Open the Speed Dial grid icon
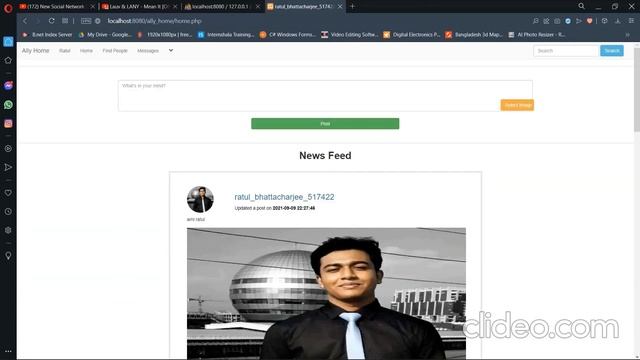Image resolution: width=640 pixels, height=360 pixels. click(65, 21)
